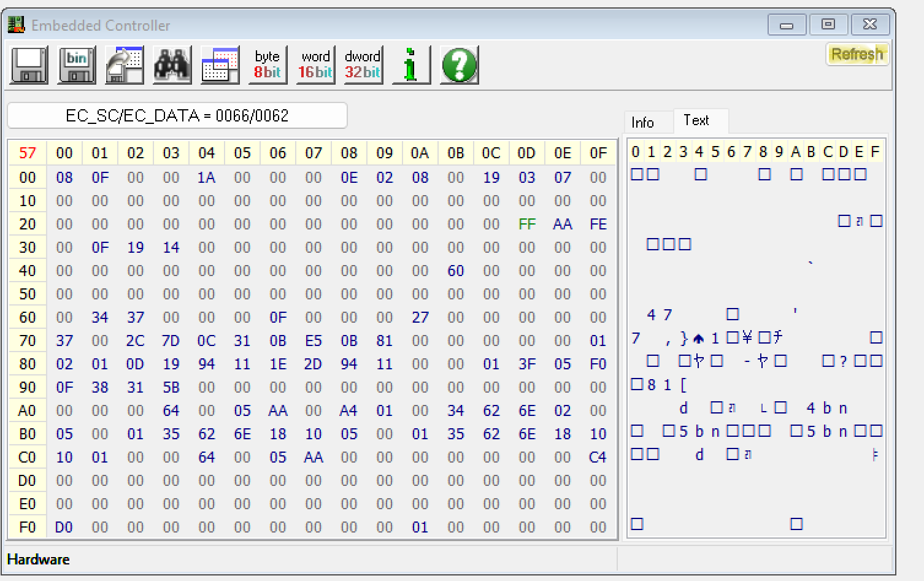Click cell A4 in row A0
This screenshot has width=924, height=581.
(x=349, y=410)
